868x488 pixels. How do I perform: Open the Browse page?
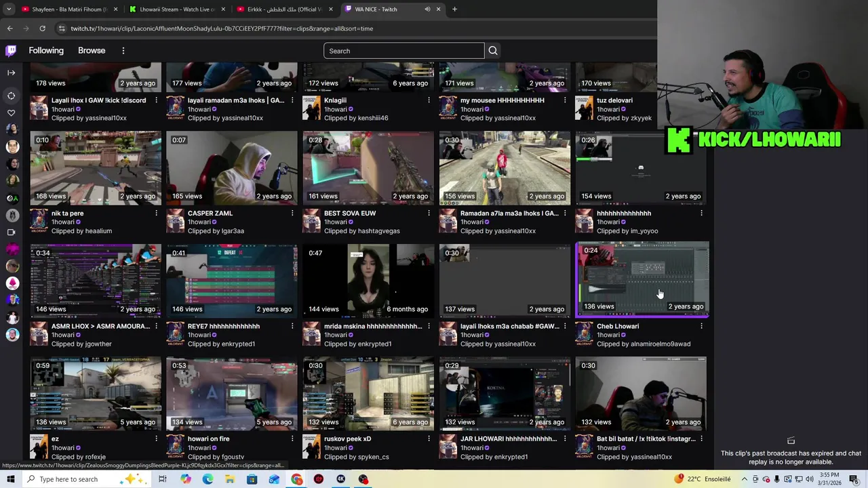coord(92,51)
